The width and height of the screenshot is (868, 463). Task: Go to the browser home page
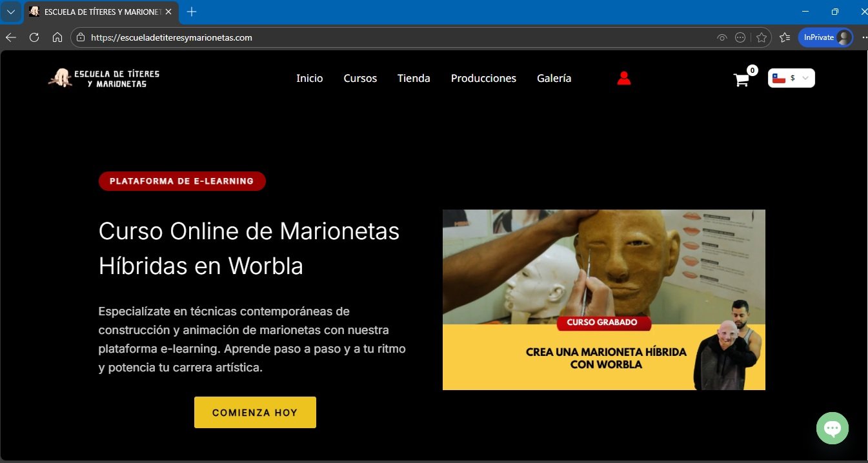click(57, 37)
